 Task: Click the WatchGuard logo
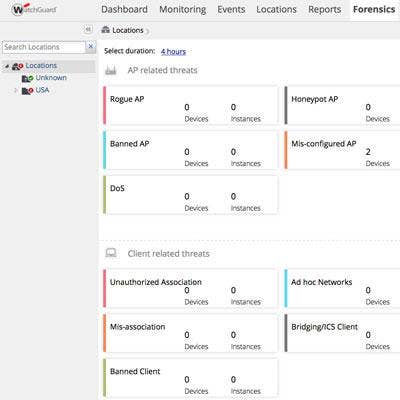pyautogui.click(x=34, y=9)
